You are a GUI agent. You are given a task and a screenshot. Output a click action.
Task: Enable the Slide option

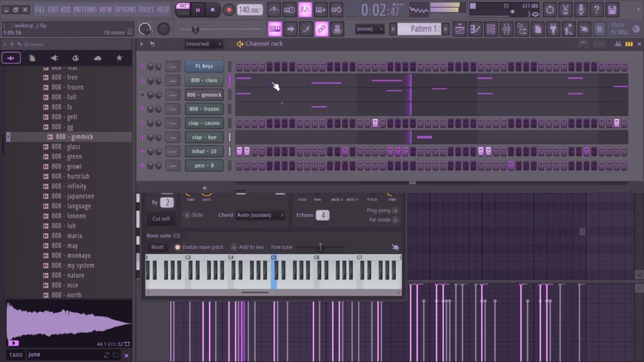coord(187,215)
